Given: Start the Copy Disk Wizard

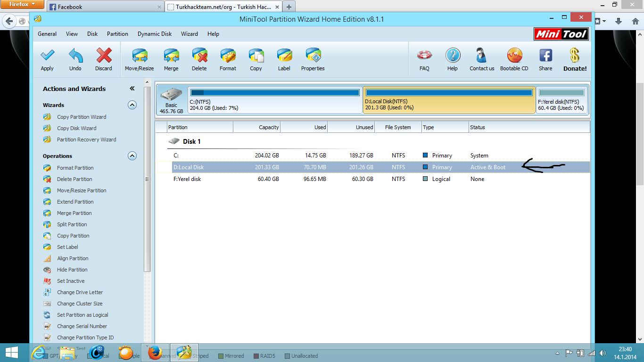Looking at the screenshot, I should point(77,128).
